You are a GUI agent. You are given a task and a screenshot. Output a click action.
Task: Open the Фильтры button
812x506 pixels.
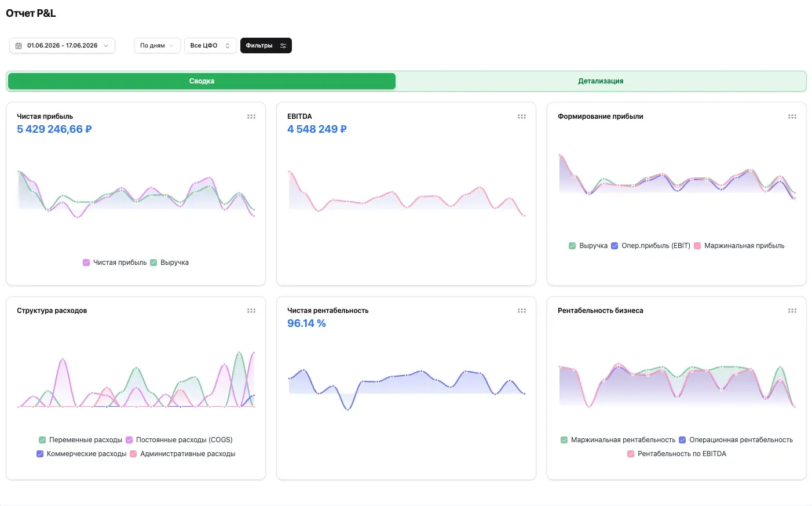tap(266, 46)
